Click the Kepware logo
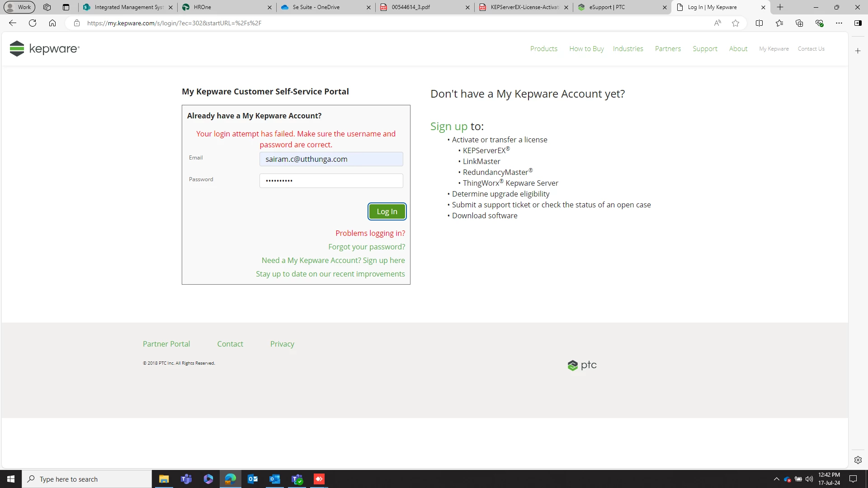Screen dimensions: 868x488 coord(44,48)
